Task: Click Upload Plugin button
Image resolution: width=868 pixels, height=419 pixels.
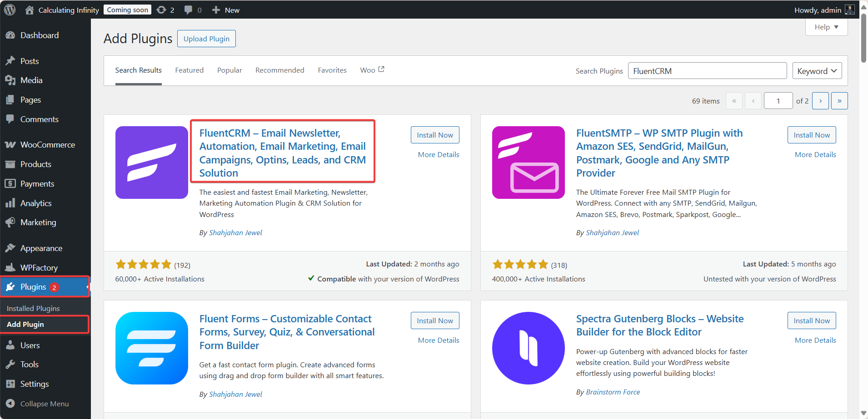Action: pos(206,39)
